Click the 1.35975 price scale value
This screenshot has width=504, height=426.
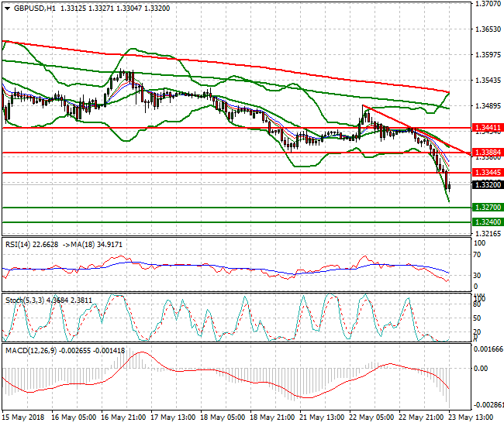[488, 55]
